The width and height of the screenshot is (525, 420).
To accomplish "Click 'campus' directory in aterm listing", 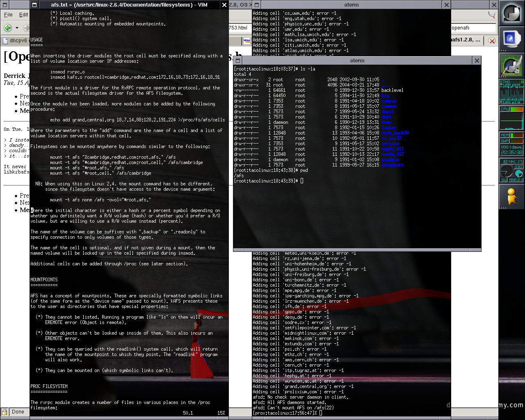I will [x=389, y=101].
